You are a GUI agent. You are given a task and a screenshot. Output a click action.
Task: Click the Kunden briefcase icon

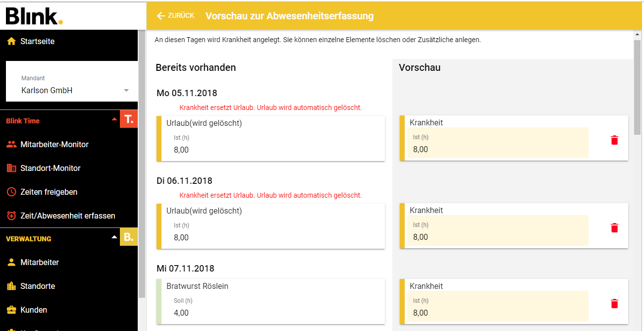pos(11,310)
